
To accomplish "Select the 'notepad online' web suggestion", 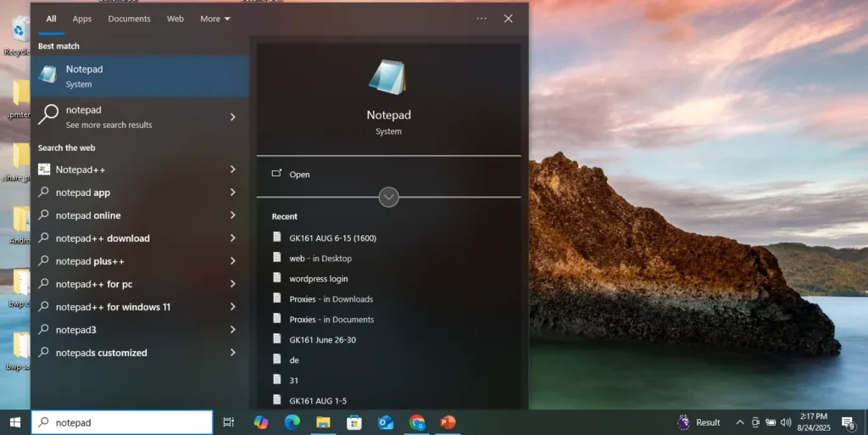I will [88, 215].
